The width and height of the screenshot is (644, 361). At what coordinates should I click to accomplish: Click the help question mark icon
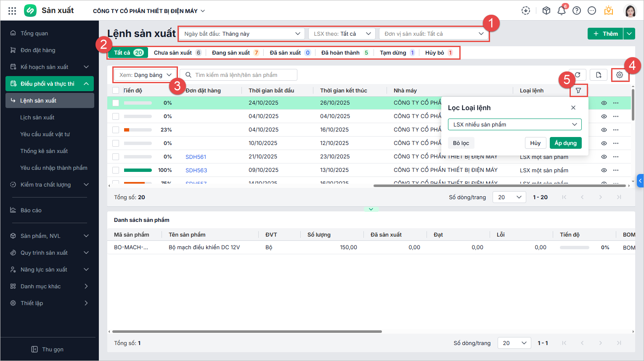(577, 11)
